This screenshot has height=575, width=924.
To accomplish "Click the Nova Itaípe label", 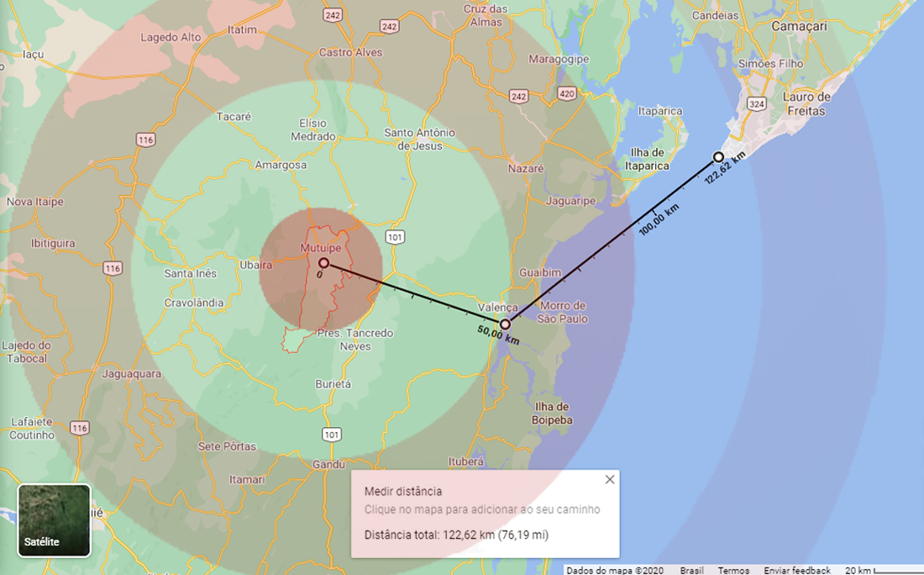I will [34, 202].
